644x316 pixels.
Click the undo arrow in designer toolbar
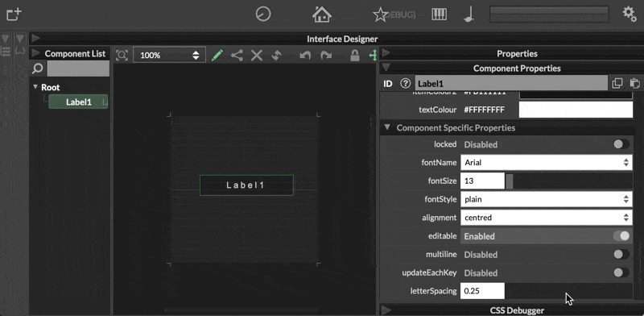coord(305,55)
